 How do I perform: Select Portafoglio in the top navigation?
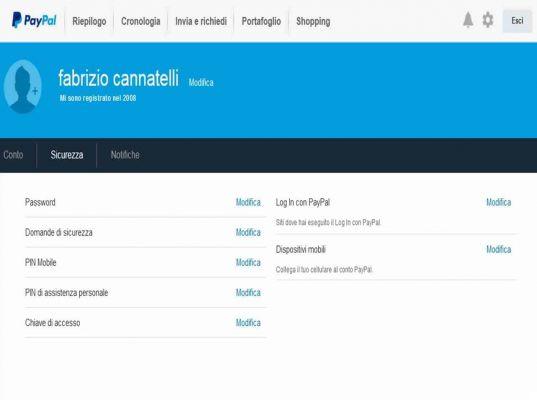click(x=261, y=21)
